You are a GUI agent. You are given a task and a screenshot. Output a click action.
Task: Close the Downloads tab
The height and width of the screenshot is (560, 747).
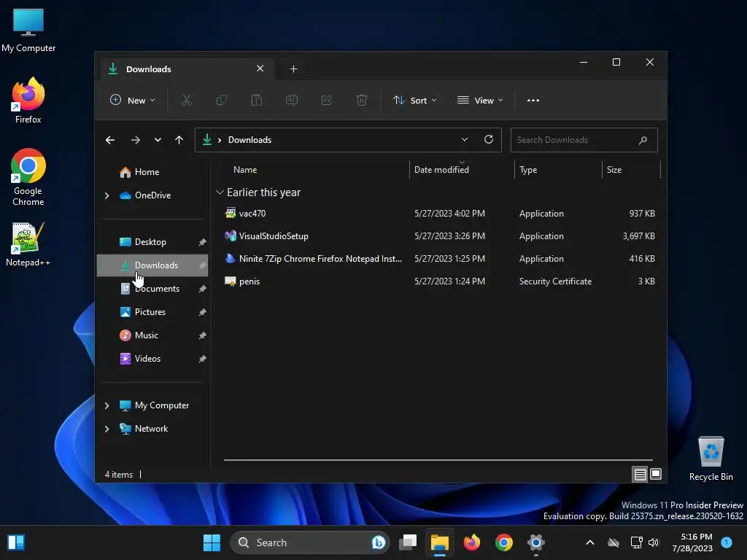(x=260, y=69)
